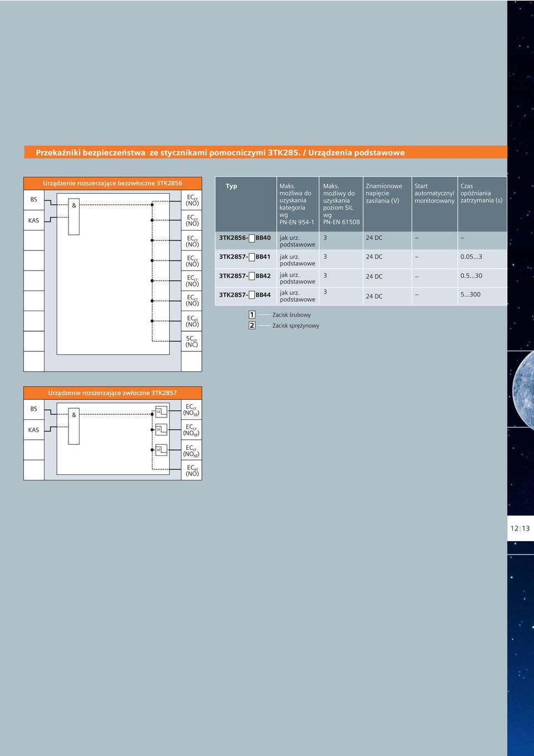Select type number 3TK2857-BB41

point(245,257)
